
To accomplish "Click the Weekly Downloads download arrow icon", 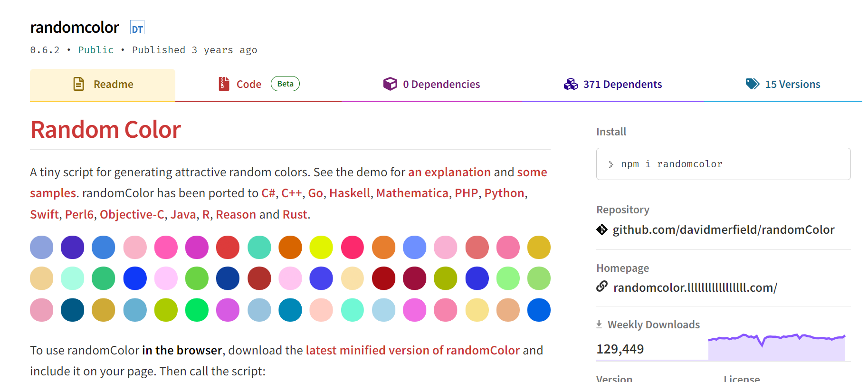I will [599, 324].
